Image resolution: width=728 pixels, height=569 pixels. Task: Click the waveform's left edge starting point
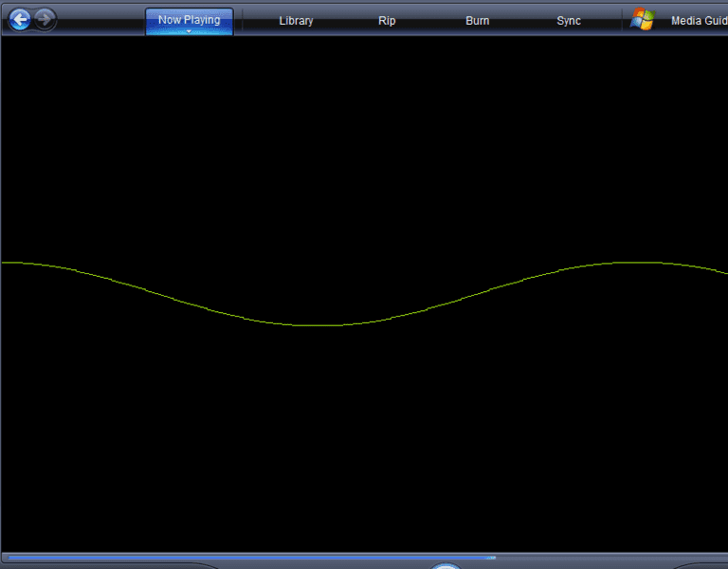coord(3,263)
